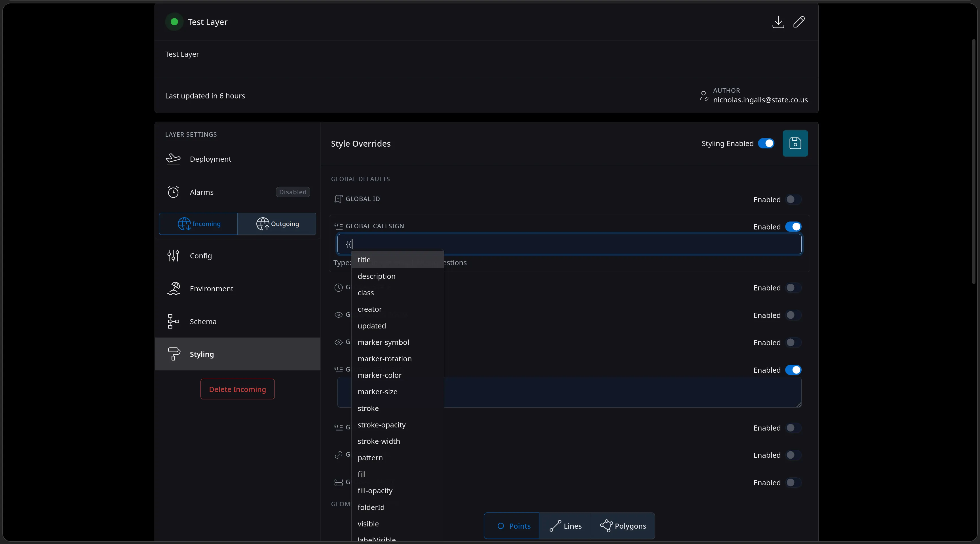This screenshot has width=980, height=544.
Task: Switch to Incoming tab
Action: pyautogui.click(x=198, y=224)
